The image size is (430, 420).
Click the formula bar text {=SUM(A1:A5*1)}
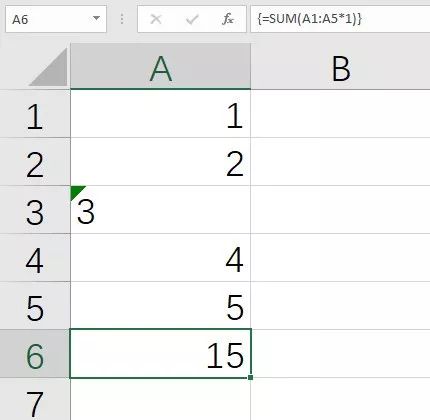309,19
